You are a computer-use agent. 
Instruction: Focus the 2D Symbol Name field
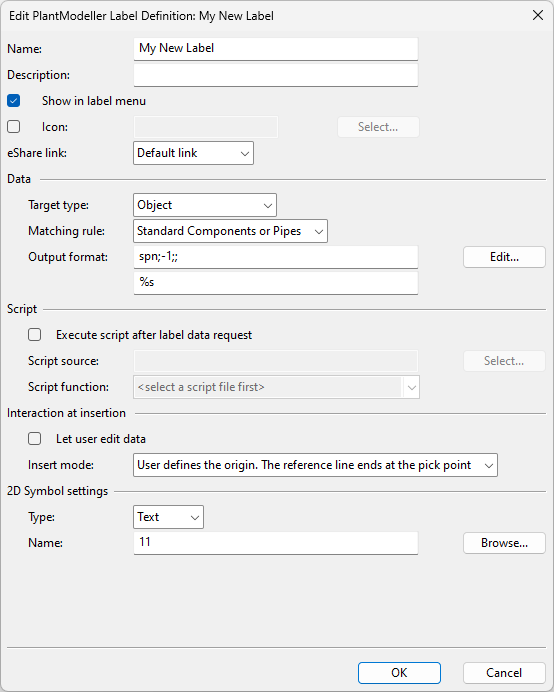pyautogui.click(x=276, y=543)
